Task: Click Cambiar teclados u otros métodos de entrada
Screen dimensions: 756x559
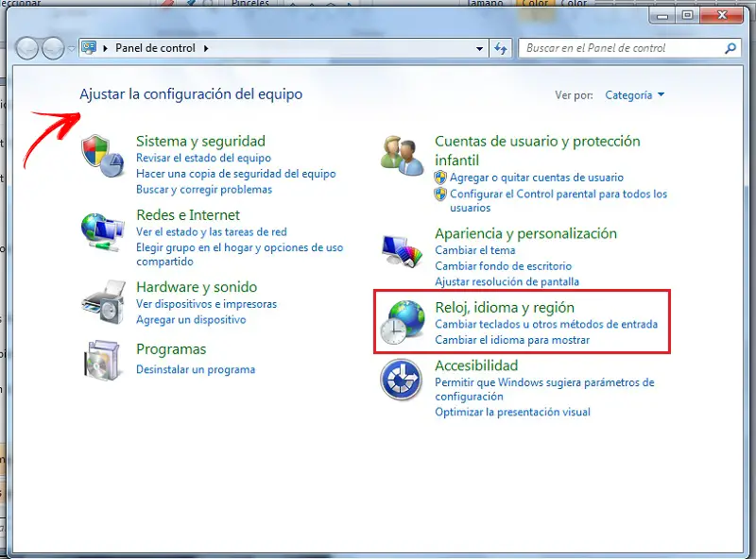Action: click(x=546, y=324)
